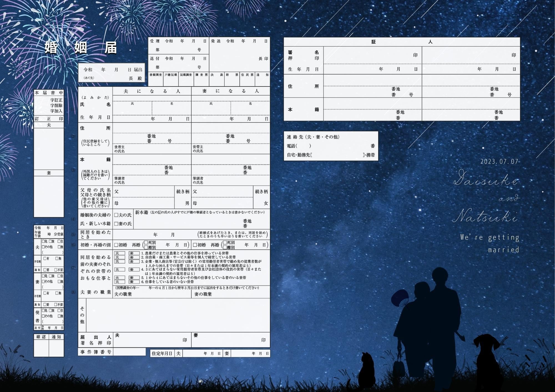
Task: Click the cat silhouette
Action: tap(366, 371)
